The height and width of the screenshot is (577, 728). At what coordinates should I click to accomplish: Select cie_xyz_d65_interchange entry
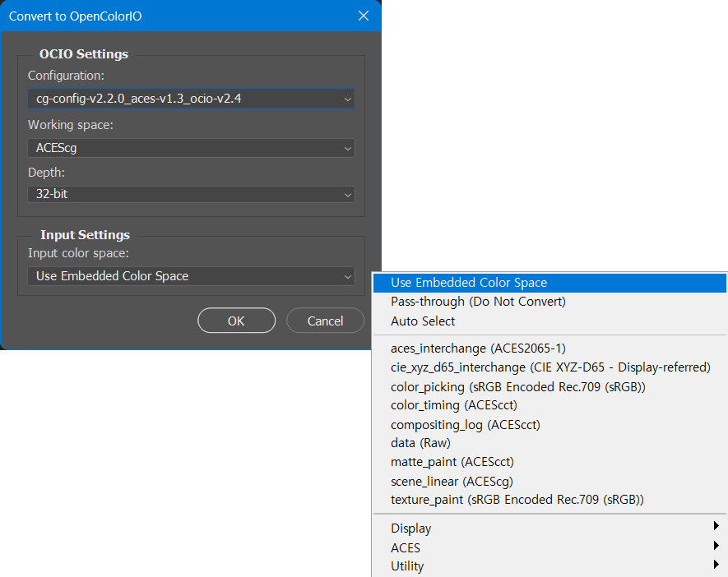pyautogui.click(x=549, y=367)
